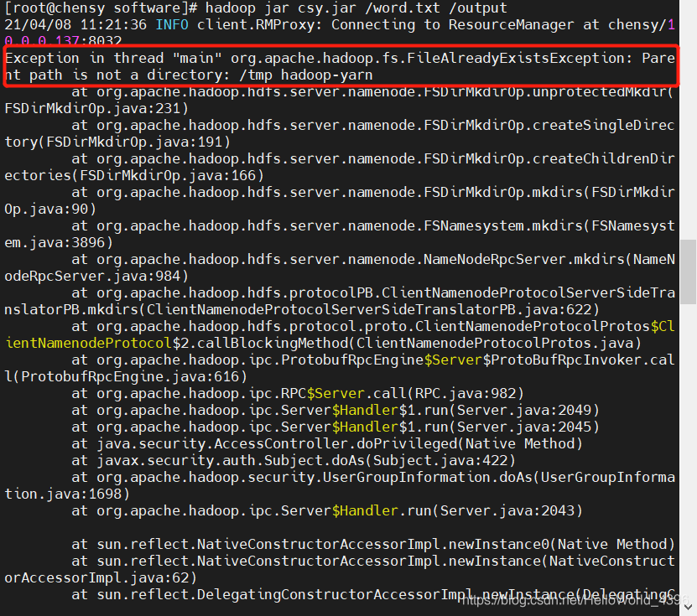Click the 'l(ProtobufRpcEngine.java:616)' line
697x616 pixels.
(126, 376)
